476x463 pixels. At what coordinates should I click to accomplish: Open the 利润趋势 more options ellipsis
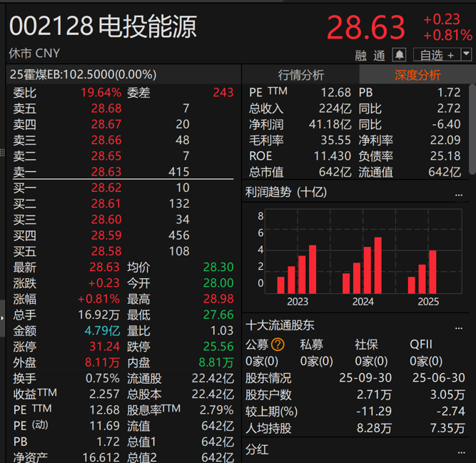click(x=459, y=193)
